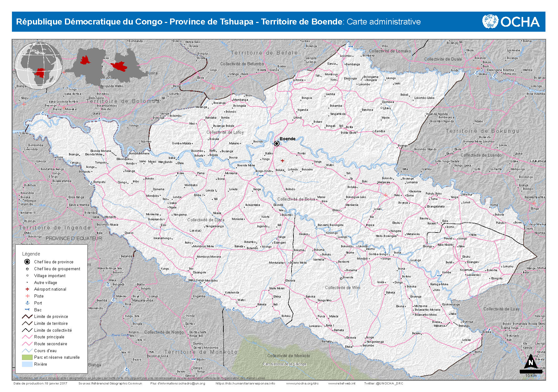Click the Chef lieu de province legend symbol
The width and height of the screenshot is (558, 392).
point(27,262)
